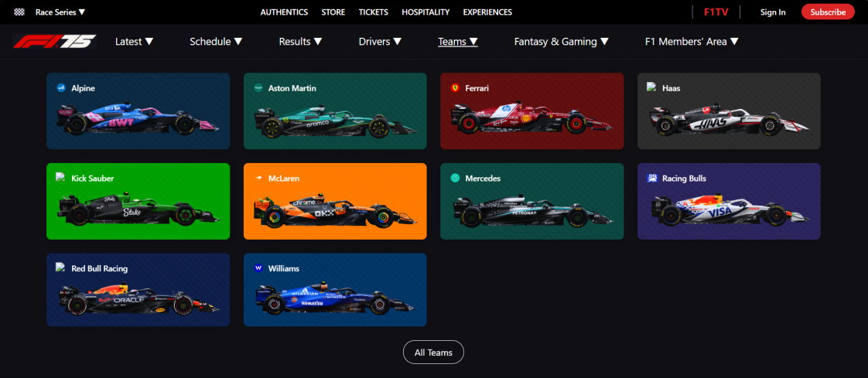868x378 pixels.
Task: Select the Haas car thumbnail
Action: click(729, 119)
